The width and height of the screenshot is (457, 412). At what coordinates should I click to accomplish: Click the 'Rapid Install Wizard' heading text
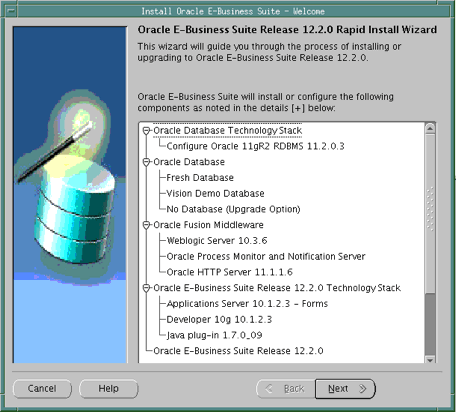pos(387,30)
